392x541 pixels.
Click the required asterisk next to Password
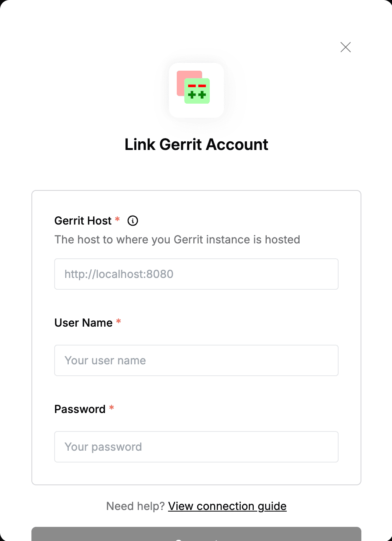point(112,408)
